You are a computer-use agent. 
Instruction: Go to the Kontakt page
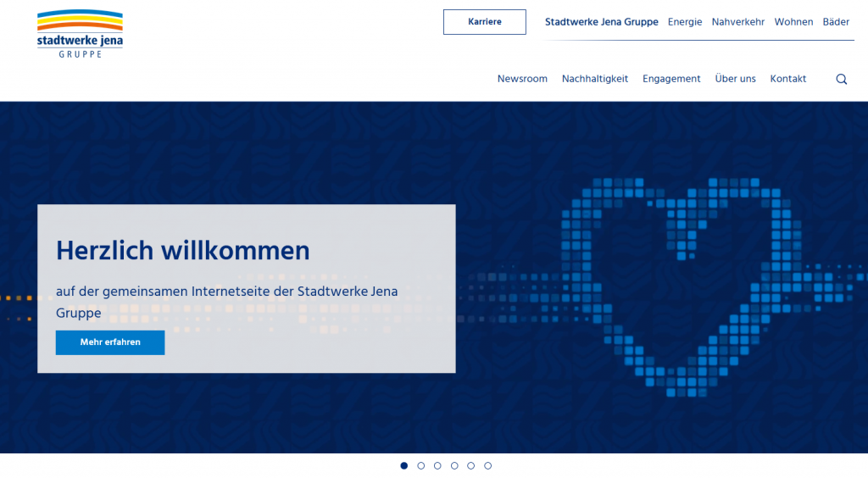[x=787, y=79]
